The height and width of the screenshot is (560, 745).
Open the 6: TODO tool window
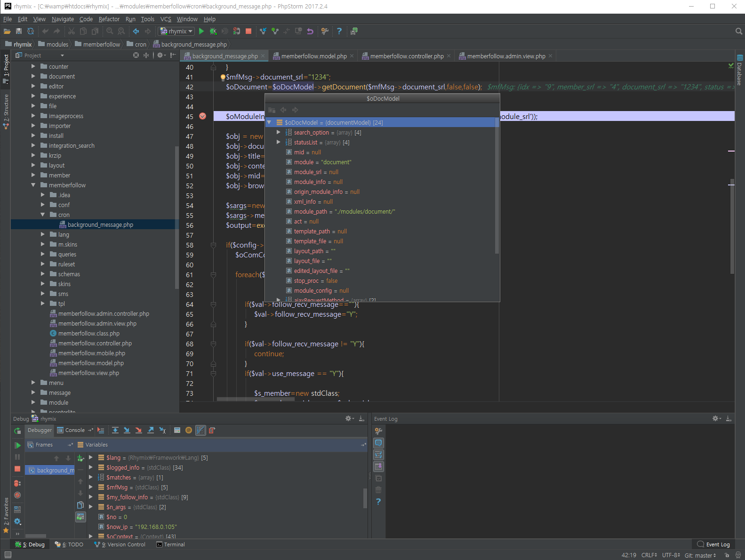(69, 544)
